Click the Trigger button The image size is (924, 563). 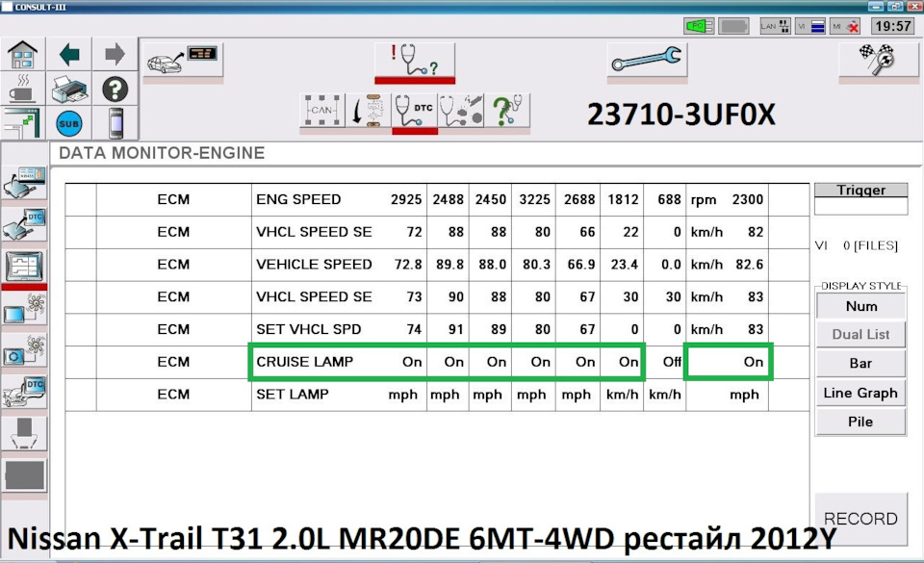(860, 191)
